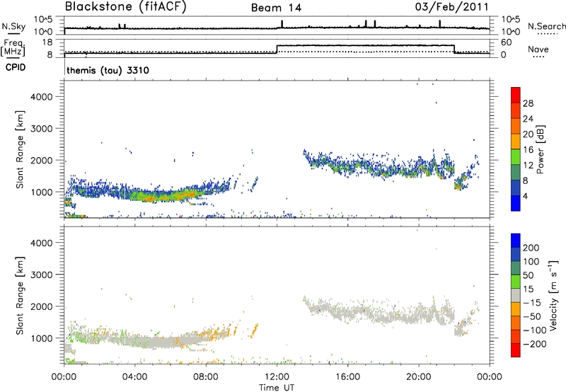
Task: Select Slant Range [km] label of velocity panel
Action: 20,295
